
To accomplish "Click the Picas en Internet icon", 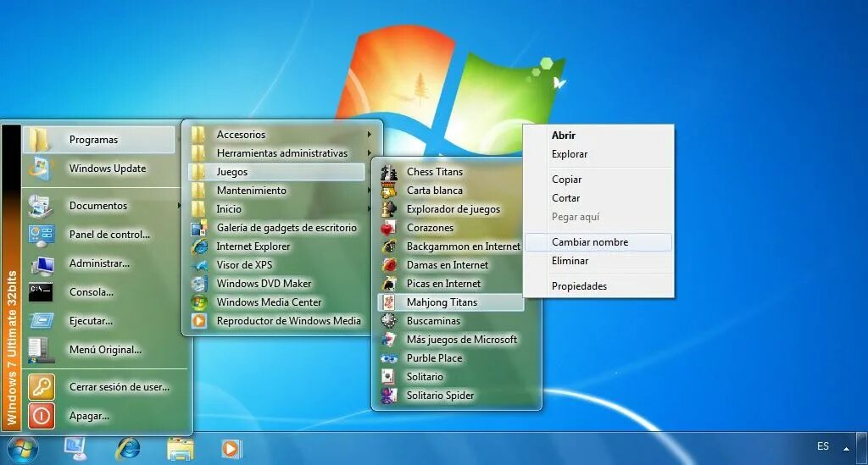I will (389, 285).
